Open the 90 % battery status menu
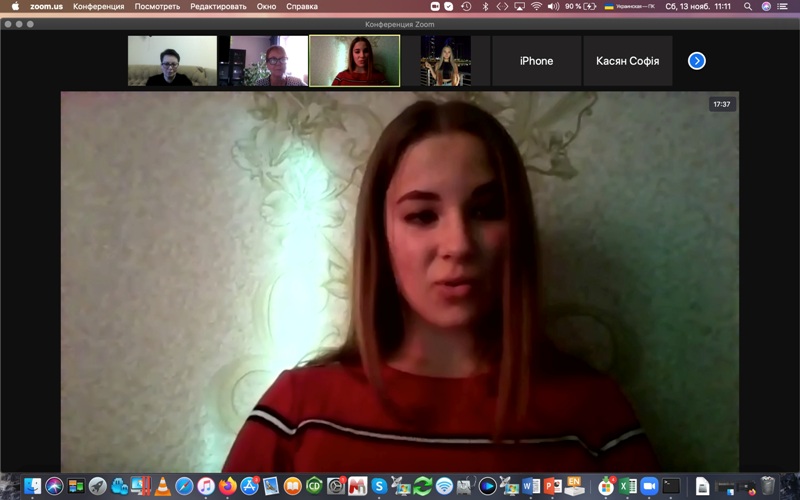 581,7
